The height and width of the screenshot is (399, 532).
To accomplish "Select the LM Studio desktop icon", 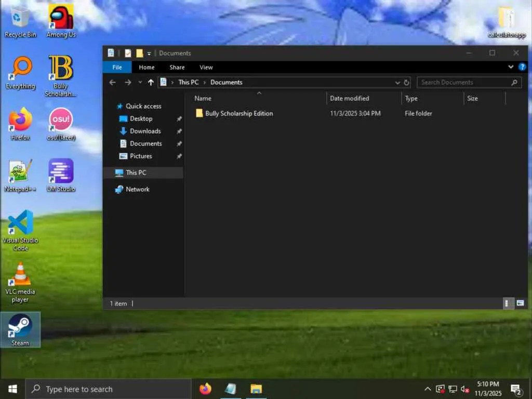I will 61,176.
